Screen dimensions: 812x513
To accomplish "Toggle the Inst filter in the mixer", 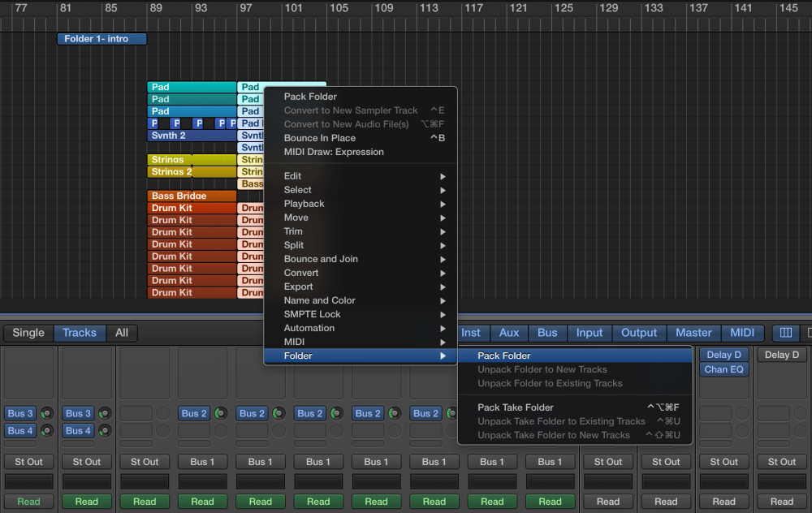I will (x=472, y=333).
